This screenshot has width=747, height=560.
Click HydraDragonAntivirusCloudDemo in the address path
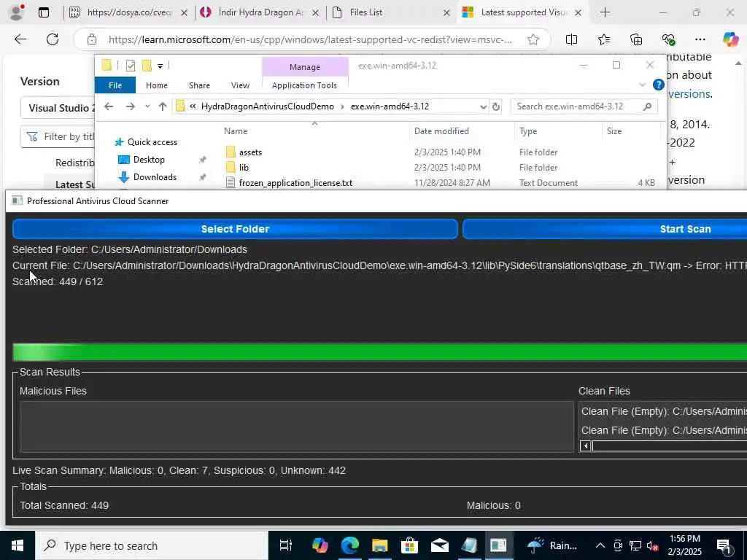point(267,106)
